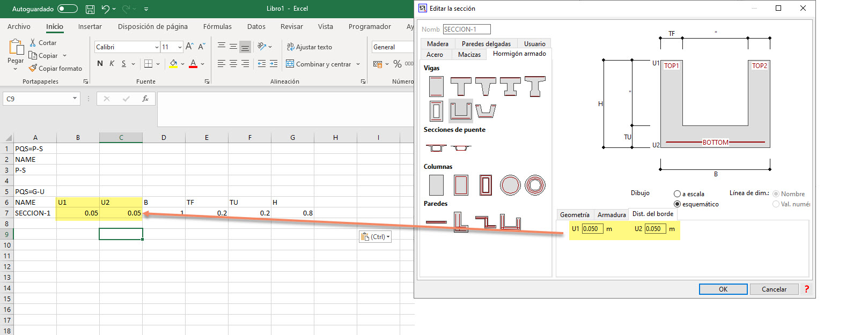Switch to the Acero material tab
The image size is (868, 335).
[435, 55]
